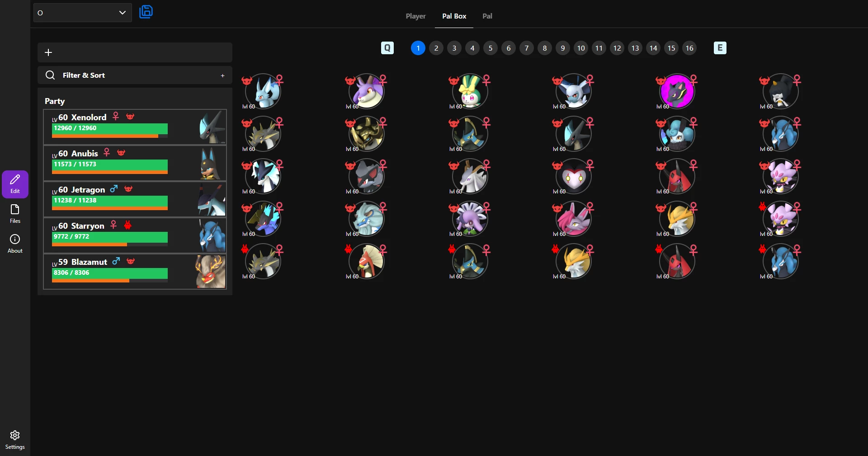The height and width of the screenshot is (456, 868).
Task: Select party member Xenolord
Action: pos(135,127)
